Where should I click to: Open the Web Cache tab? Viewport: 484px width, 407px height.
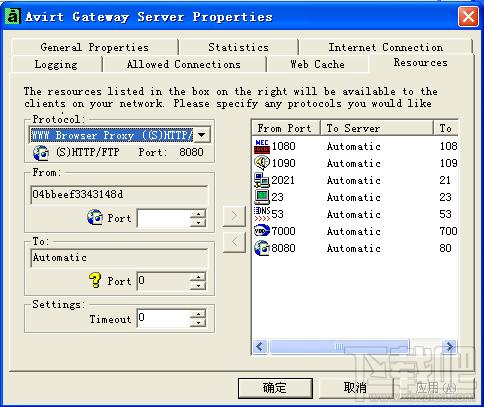pyautogui.click(x=317, y=64)
